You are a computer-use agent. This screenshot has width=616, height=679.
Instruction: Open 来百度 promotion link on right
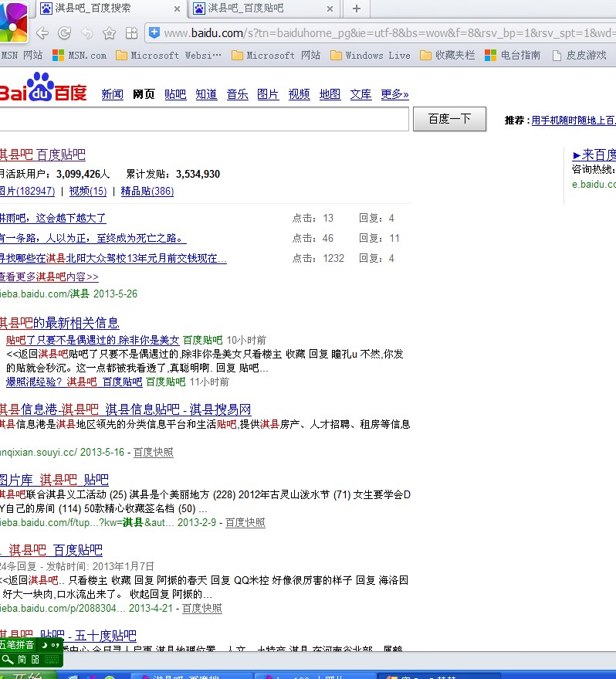[594, 154]
